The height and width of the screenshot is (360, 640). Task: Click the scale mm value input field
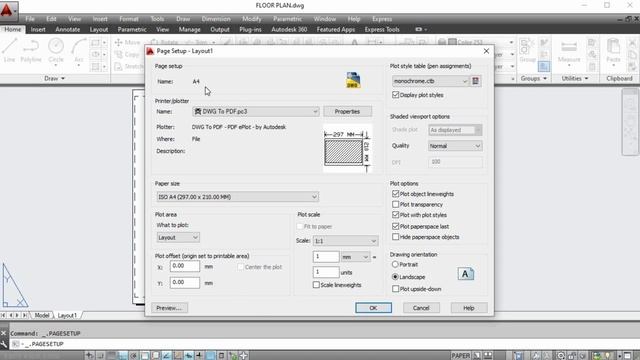326,257
